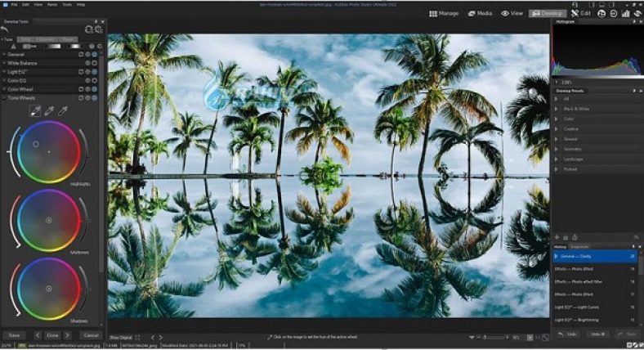The image size is (644, 350).
Task: Open the 365 mode icon in top bar
Action: [602, 14]
